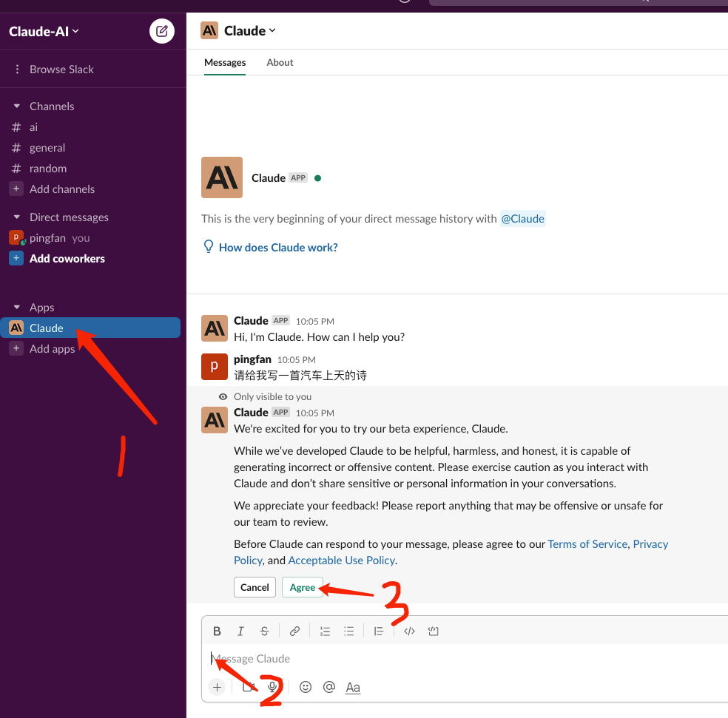The width and height of the screenshot is (728, 718).
Task: Open Privacy Policy link
Action: (x=650, y=544)
